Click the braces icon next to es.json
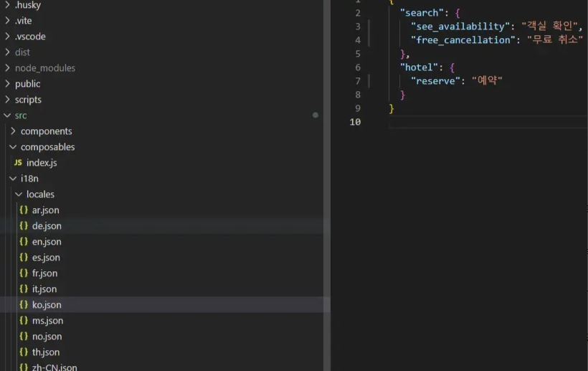588x371 pixels. coord(24,258)
